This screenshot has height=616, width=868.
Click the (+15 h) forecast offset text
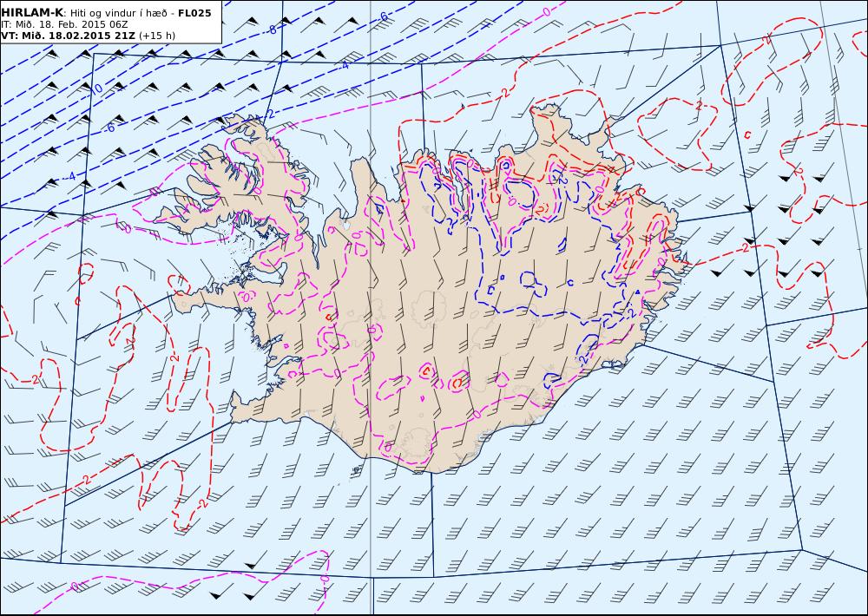point(156,36)
